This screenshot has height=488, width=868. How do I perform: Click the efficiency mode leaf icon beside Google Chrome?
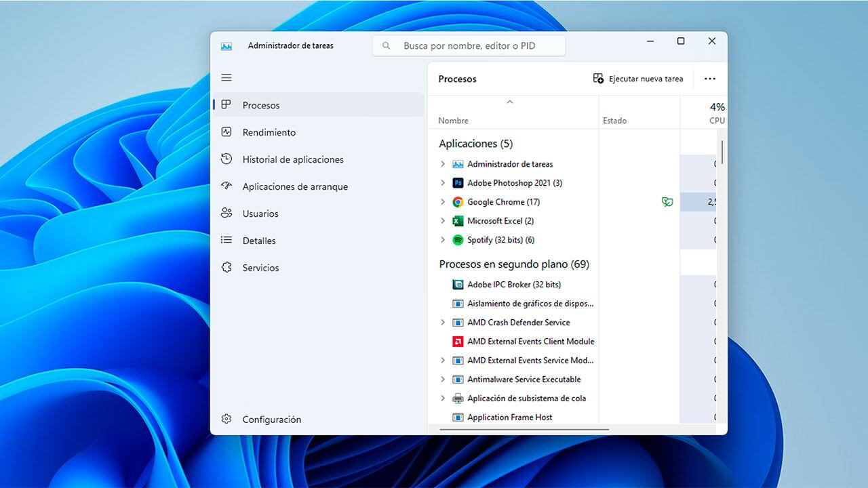(x=667, y=201)
